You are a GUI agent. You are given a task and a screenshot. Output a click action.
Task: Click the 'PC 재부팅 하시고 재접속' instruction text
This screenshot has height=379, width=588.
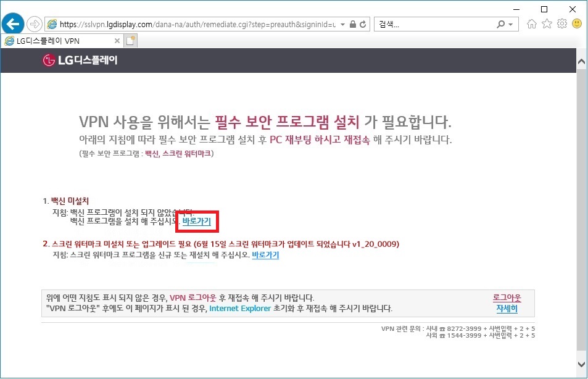pyautogui.click(x=320, y=140)
